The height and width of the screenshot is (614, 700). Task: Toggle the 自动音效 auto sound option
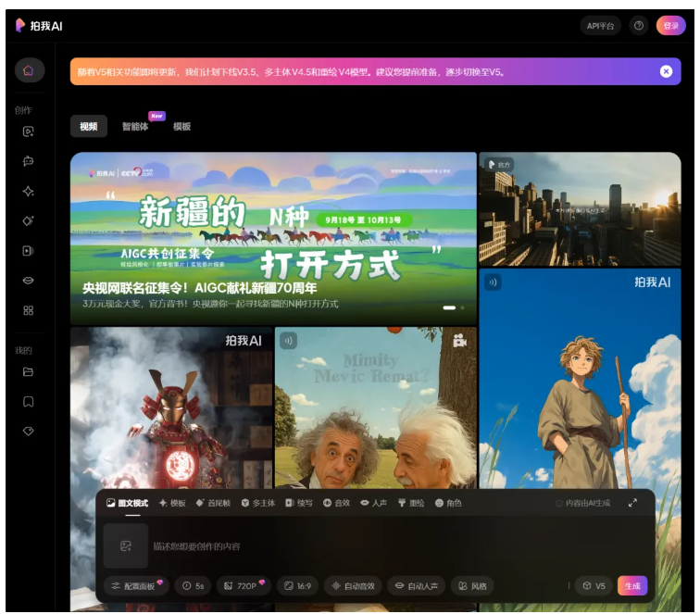point(353,586)
